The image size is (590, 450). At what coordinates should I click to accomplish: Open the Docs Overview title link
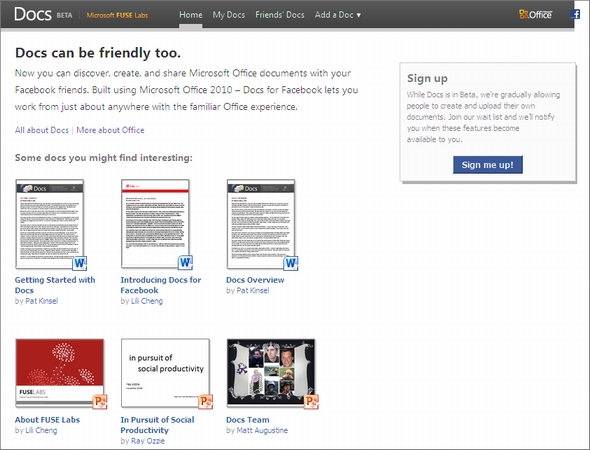coord(255,280)
